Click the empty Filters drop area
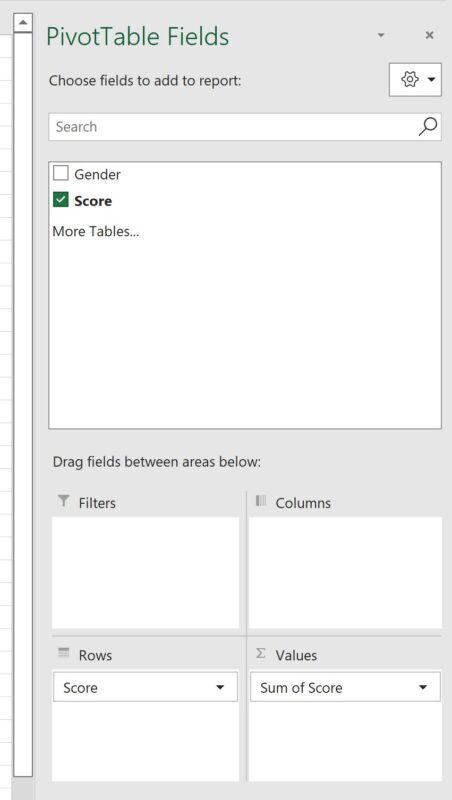452x800 pixels. coord(145,572)
